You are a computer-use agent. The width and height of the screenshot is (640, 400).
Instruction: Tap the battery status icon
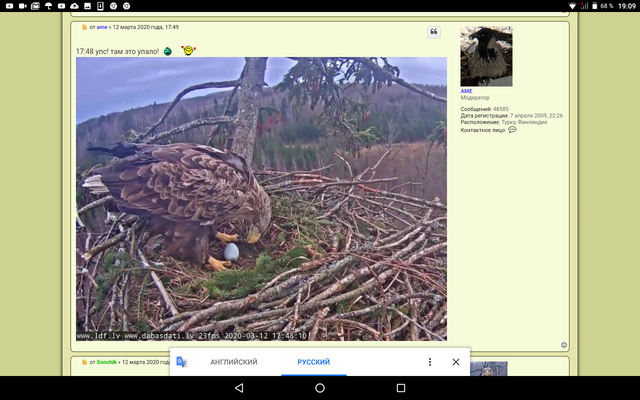click(x=595, y=6)
